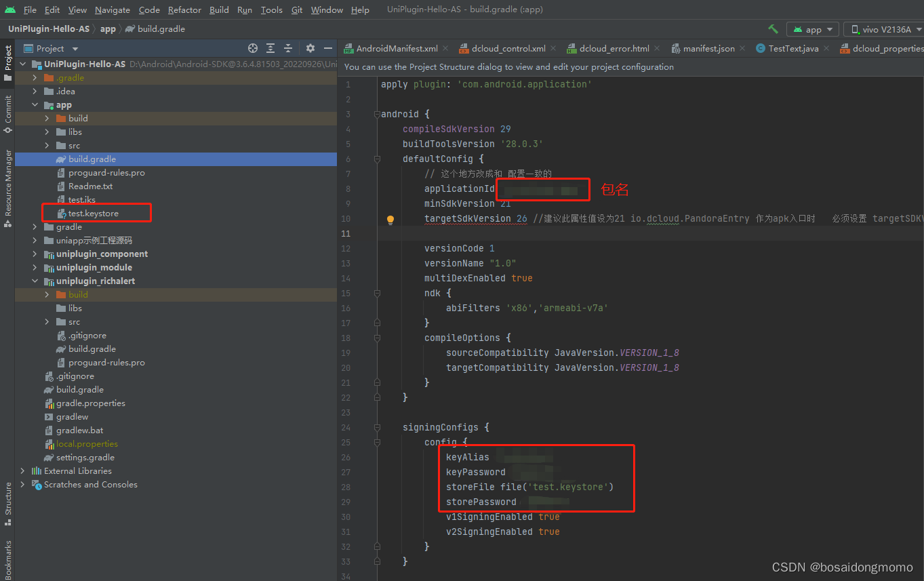Switch to manifest.json tab

[708, 48]
